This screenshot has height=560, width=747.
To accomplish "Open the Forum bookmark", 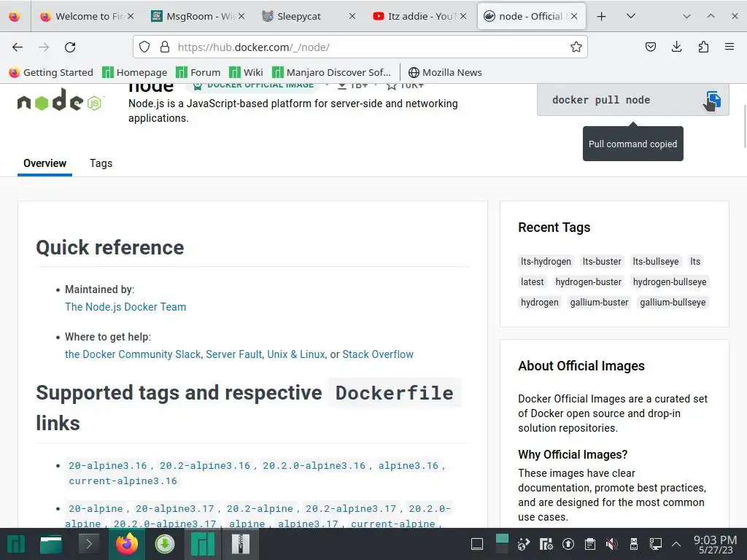I will [198, 72].
